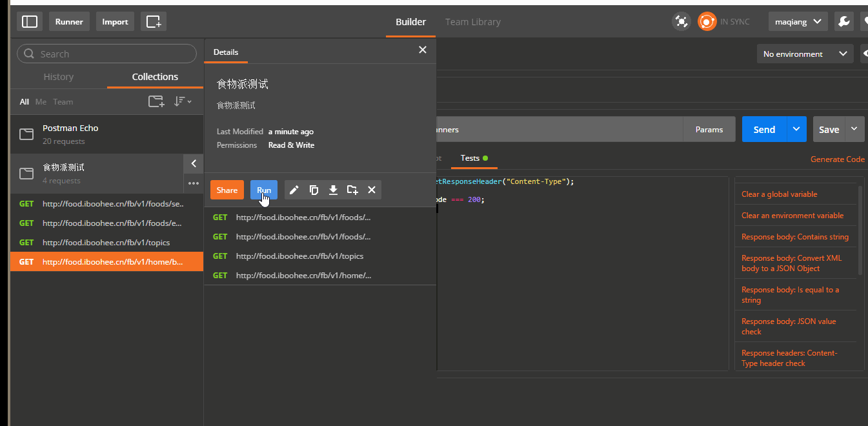Click the interceptor satellite icon in header
Image resolution: width=868 pixels, height=426 pixels.
coord(681,21)
